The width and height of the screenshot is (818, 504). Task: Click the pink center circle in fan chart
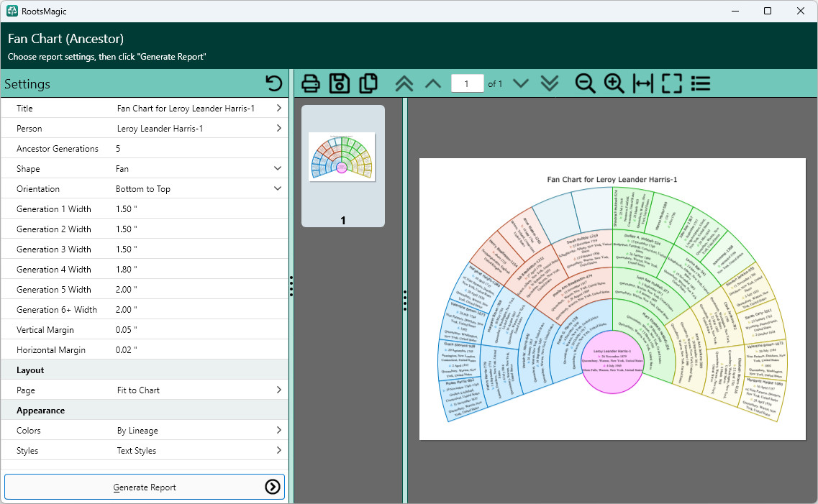pyautogui.click(x=612, y=362)
